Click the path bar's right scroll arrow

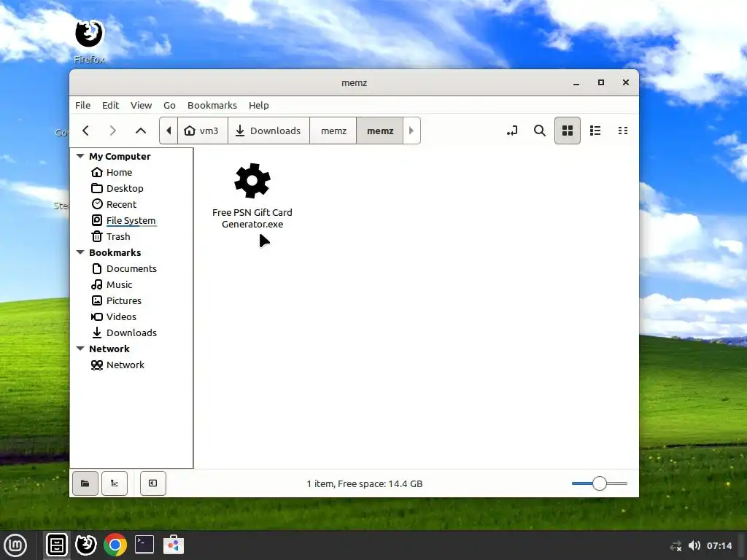click(x=411, y=131)
